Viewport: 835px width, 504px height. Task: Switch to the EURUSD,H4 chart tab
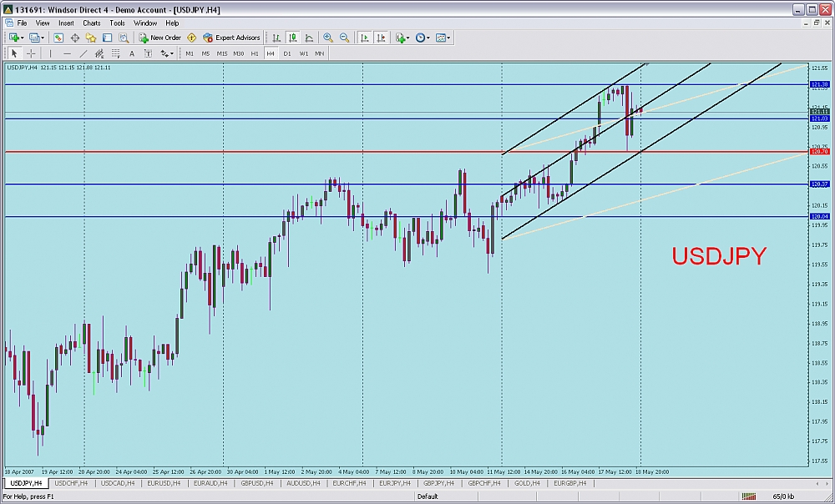tap(164, 483)
